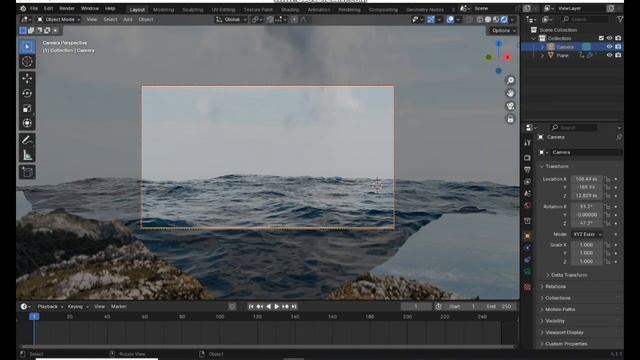Toggle Plane render camera icon in outliner
Image resolution: width=640 pixels, height=360 pixels.
pos(618,55)
